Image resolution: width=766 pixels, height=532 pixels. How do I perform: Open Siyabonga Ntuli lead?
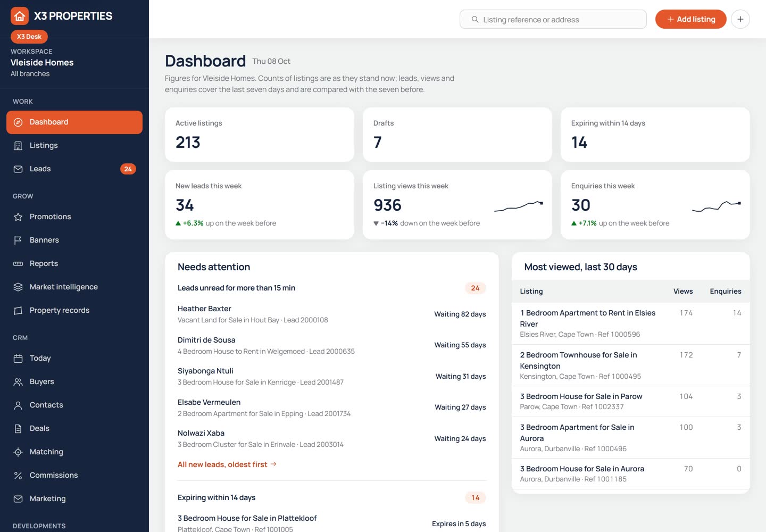(x=332, y=377)
